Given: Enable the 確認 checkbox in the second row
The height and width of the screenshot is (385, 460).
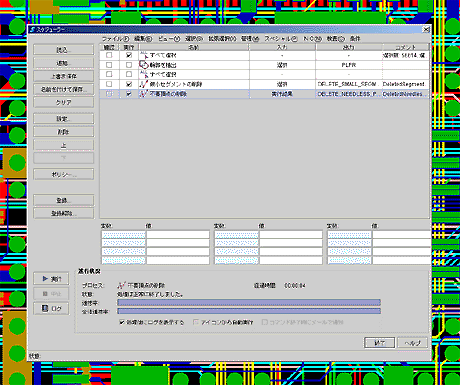Looking at the screenshot, I should click(109, 65).
